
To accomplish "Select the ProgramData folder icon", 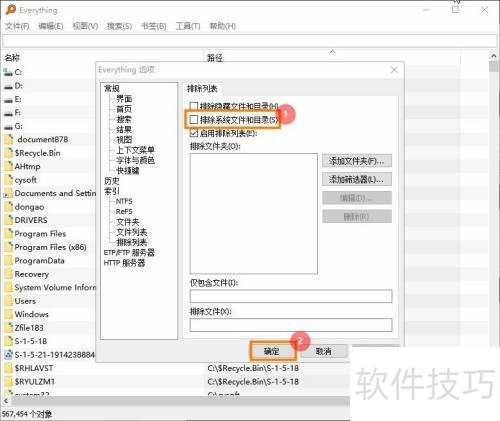I will point(9,261).
